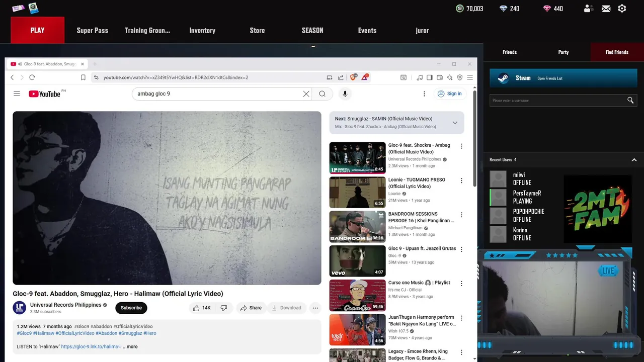The width and height of the screenshot is (644, 362).
Task: Open Leo AI sparkle icon
Action: [450, 77]
